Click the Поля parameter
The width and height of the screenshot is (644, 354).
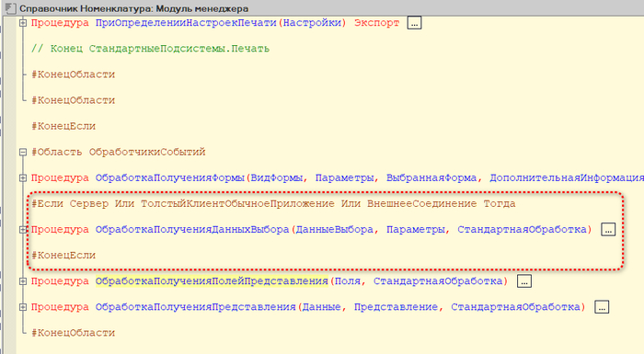point(348,281)
